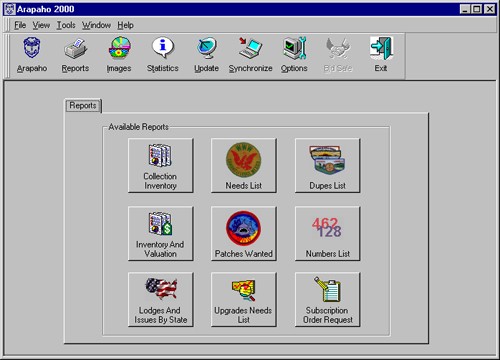
Task: Click the Reports printer toolbar icon
Action: 75,55
